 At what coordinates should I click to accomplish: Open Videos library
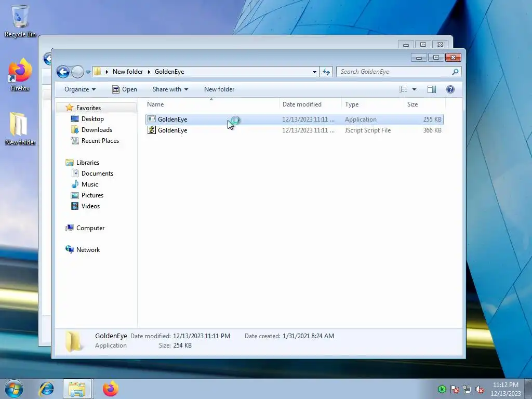(x=90, y=206)
